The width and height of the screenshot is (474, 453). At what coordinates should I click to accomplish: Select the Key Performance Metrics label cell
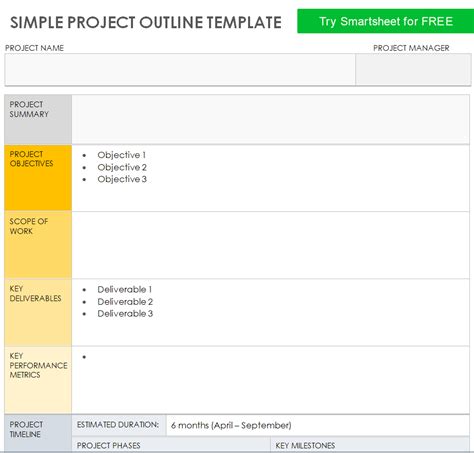[38, 380]
